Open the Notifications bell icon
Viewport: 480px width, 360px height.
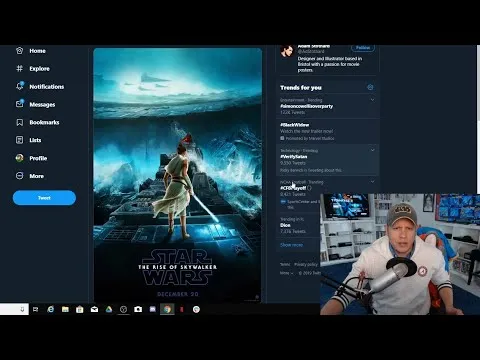click(x=20, y=86)
